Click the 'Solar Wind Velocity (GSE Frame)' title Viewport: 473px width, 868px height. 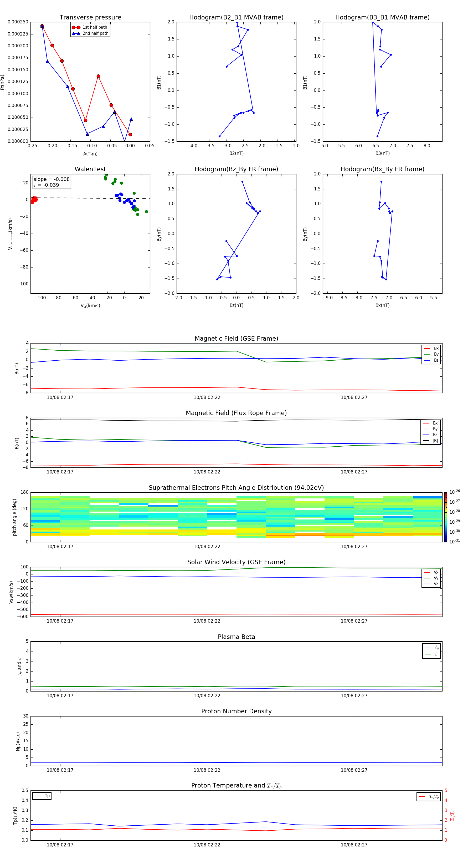click(x=236, y=562)
